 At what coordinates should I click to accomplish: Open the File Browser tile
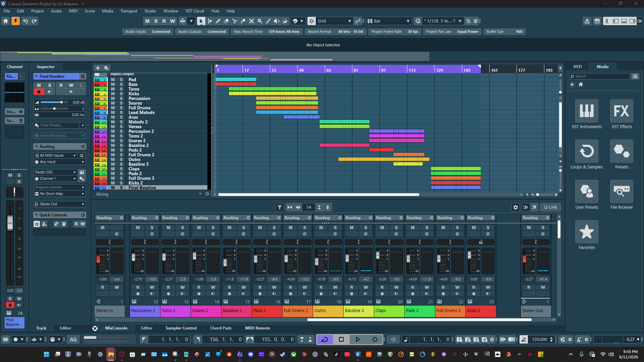(622, 195)
